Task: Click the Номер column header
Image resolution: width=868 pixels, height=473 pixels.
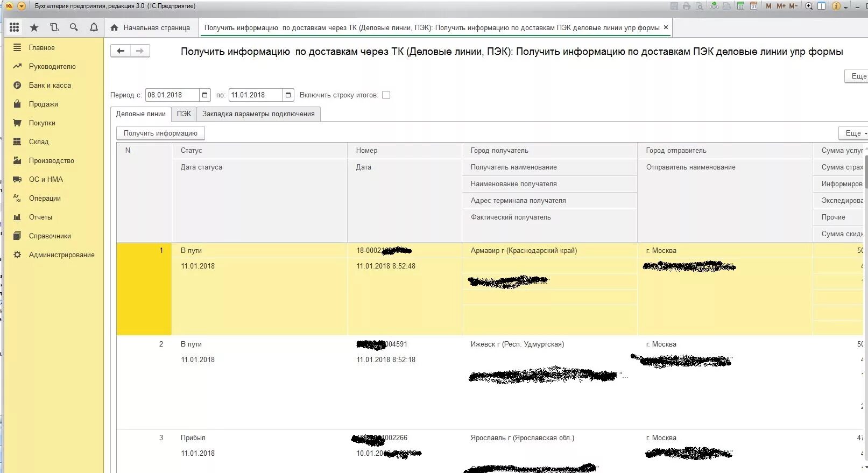Action: click(x=405, y=151)
